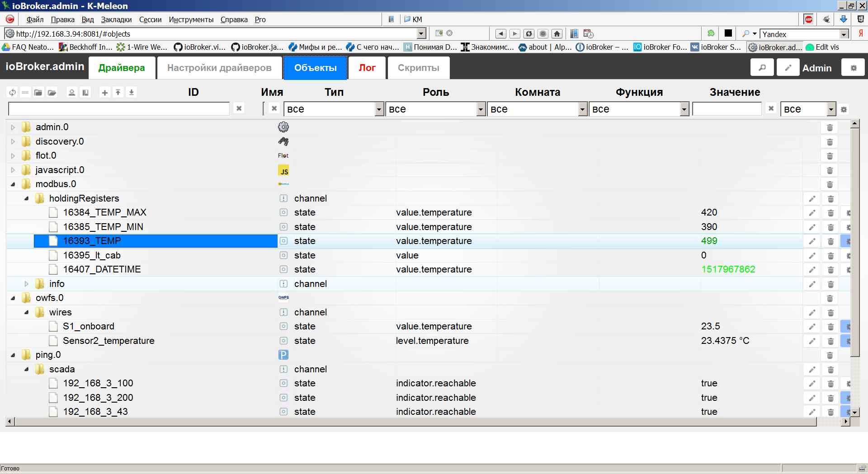Expand the info channel
Image resolution: width=868 pixels, height=474 pixels.
click(x=27, y=284)
